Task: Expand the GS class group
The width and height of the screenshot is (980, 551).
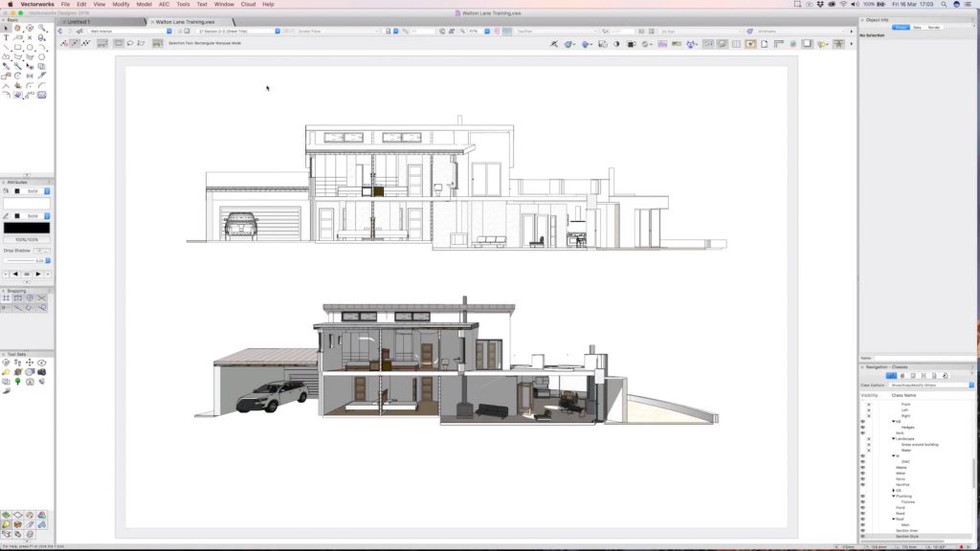Action: [894, 491]
